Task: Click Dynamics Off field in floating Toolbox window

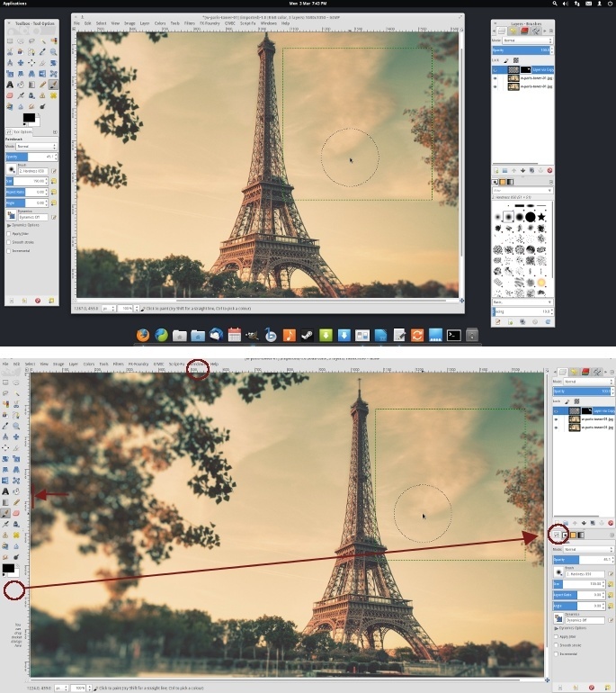Action: (33, 217)
